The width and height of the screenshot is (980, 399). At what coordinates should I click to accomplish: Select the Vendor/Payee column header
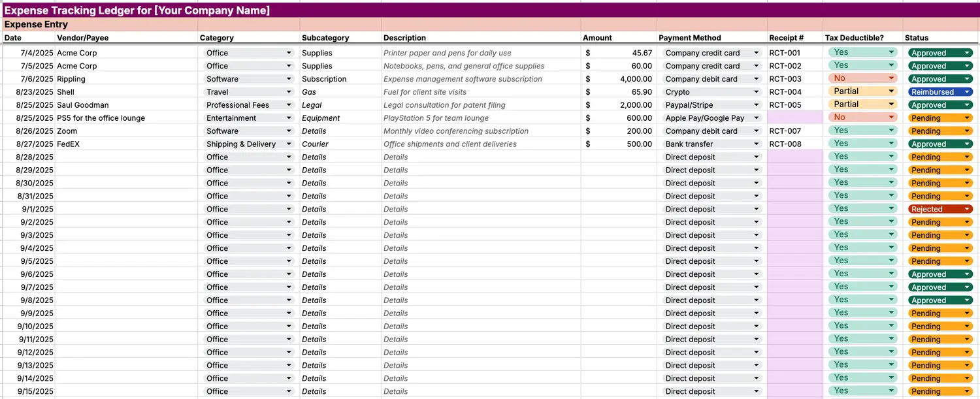127,38
